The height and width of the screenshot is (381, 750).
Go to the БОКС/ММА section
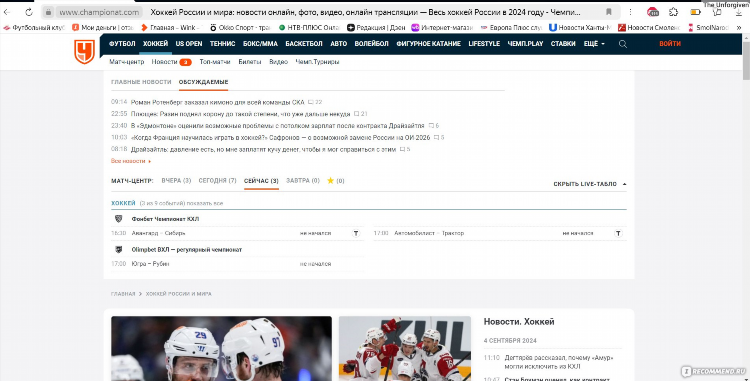pos(260,44)
